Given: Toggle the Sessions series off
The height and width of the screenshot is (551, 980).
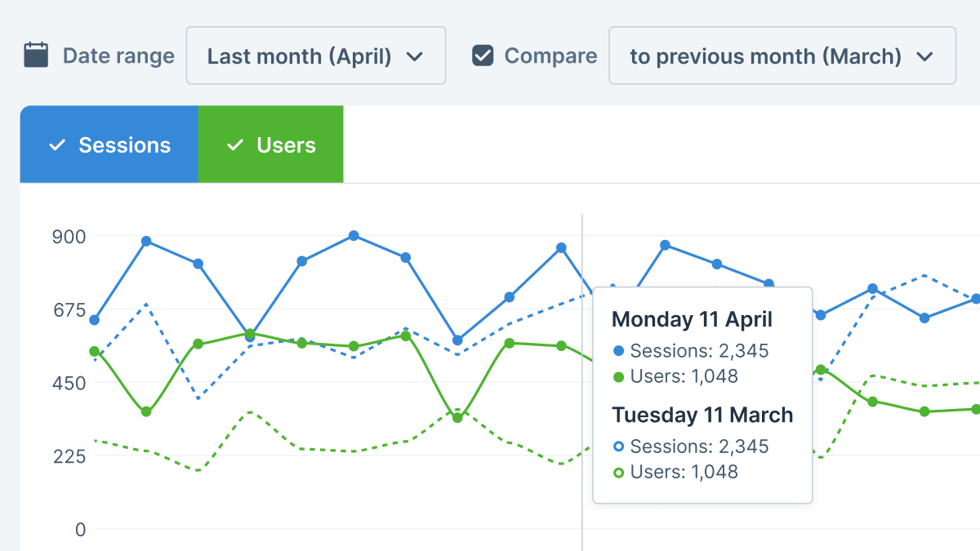Looking at the screenshot, I should 109,144.
